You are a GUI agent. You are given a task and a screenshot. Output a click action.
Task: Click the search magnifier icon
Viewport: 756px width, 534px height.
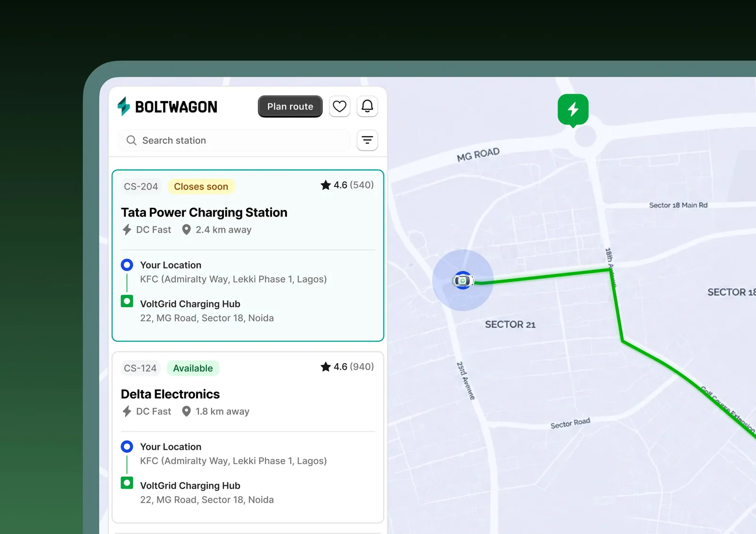click(131, 140)
